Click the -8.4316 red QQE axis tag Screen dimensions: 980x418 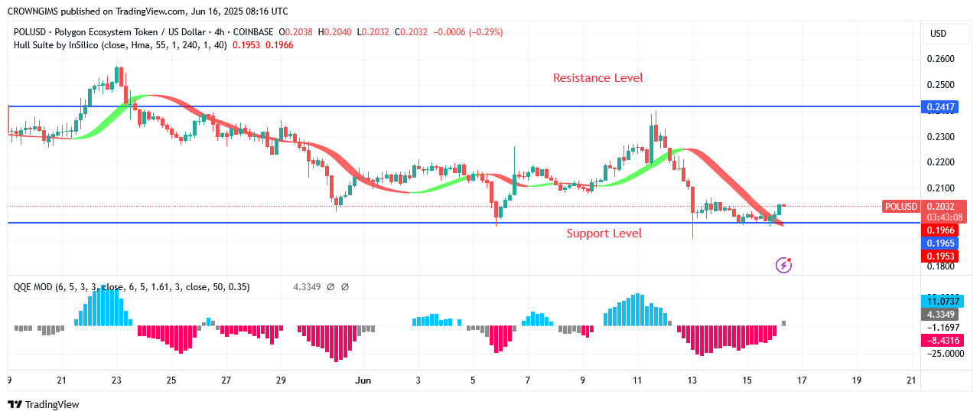click(x=941, y=339)
